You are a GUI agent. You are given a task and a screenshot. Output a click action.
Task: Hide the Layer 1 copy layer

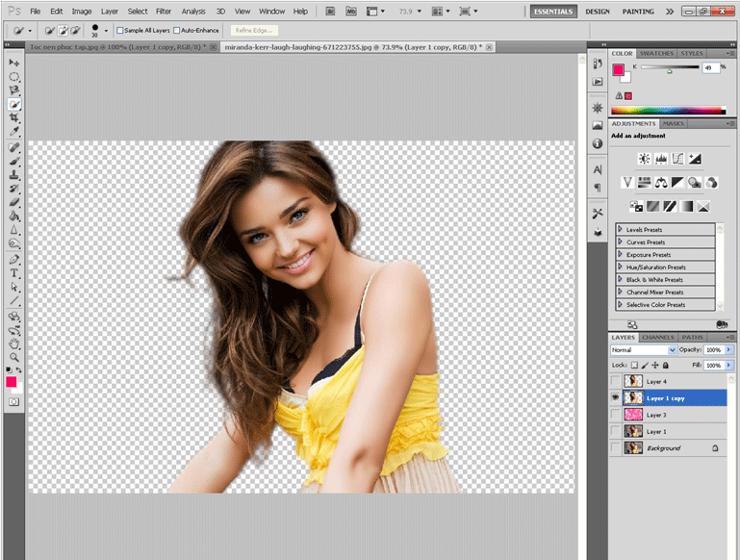616,397
